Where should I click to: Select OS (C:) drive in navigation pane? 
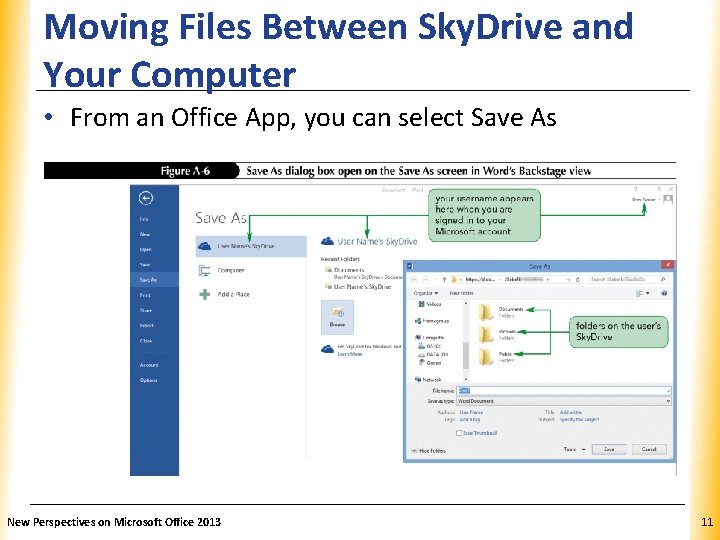pyautogui.click(x=430, y=346)
